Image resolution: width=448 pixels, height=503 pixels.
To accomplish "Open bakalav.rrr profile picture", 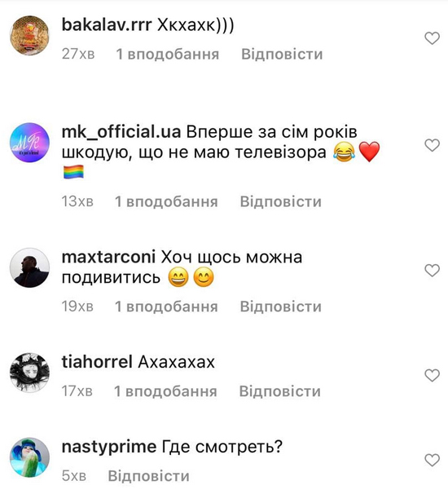I will (x=29, y=36).
